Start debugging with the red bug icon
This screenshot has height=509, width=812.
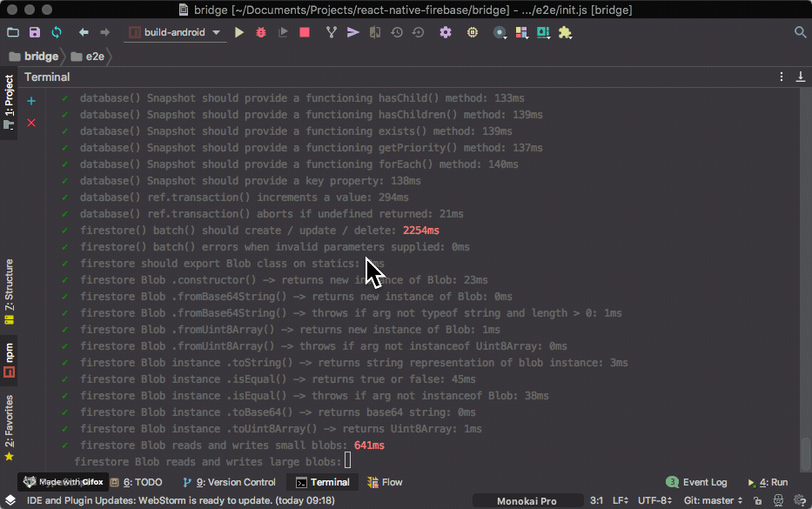261,32
